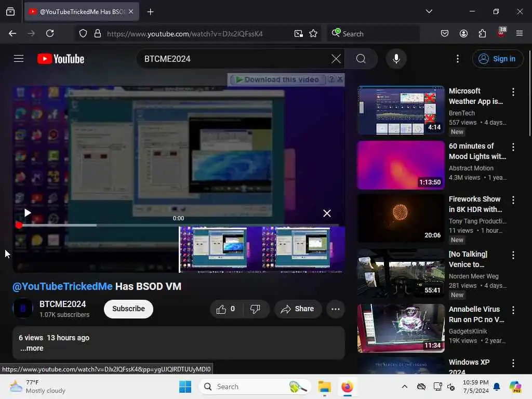Open picture-in-picture icon in address bar
This screenshot has width=532, height=399.
pos(299,34)
